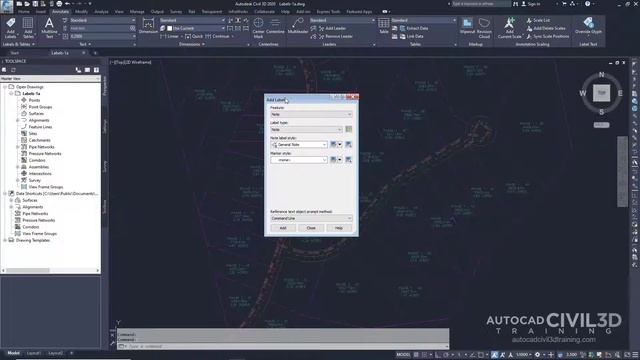The width and height of the screenshot is (640, 360).
Task: Click the Use Current color swatch
Action: [169, 28]
